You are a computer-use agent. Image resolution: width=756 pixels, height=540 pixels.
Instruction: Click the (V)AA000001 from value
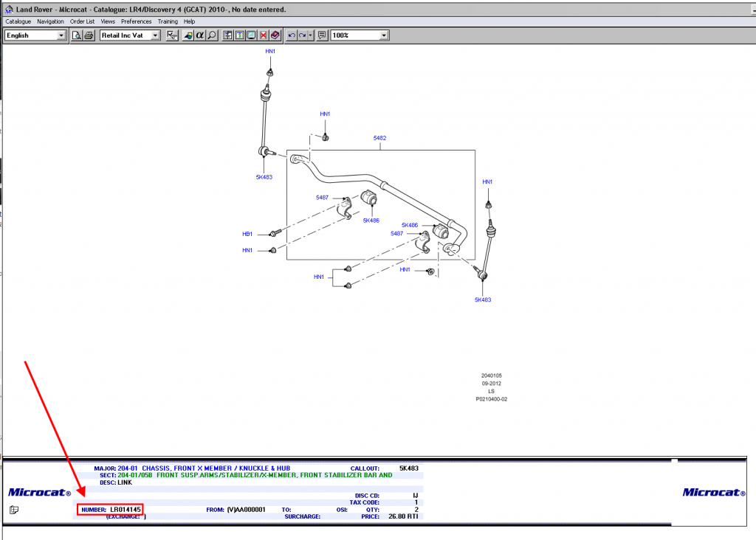pyautogui.click(x=247, y=510)
